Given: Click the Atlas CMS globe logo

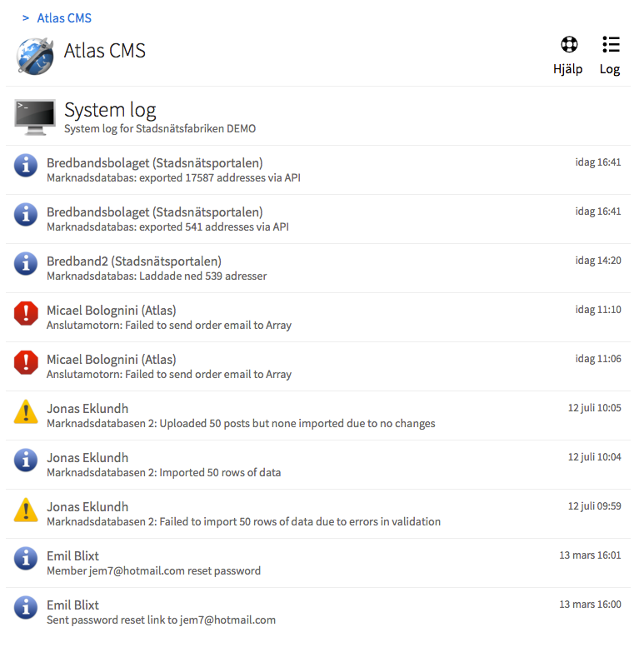Looking at the screenshot, I should coord(35,55).
